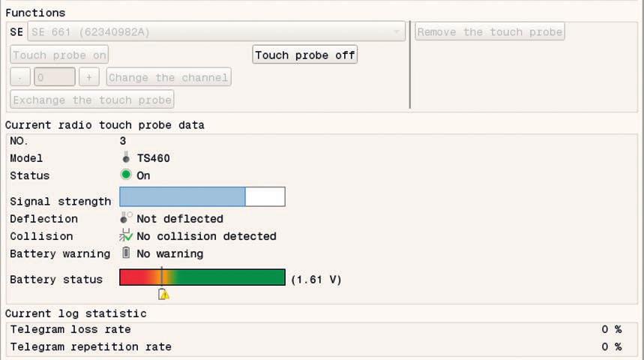Click the Battery status color bar

pos(202,277)
